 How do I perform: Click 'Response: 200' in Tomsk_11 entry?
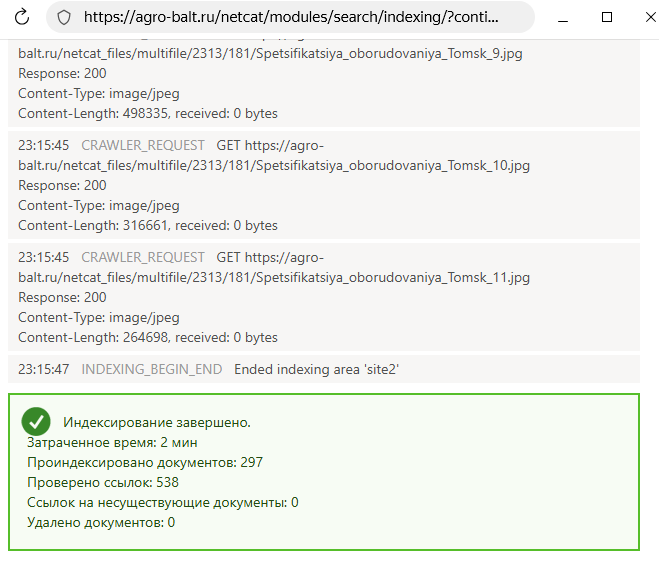[x=62, y=297]
